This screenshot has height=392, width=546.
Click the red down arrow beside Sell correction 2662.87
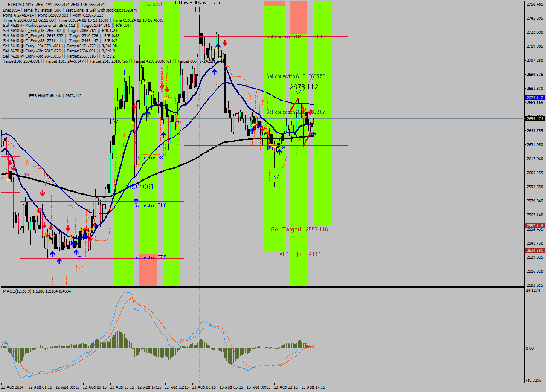tap(310, 113)
